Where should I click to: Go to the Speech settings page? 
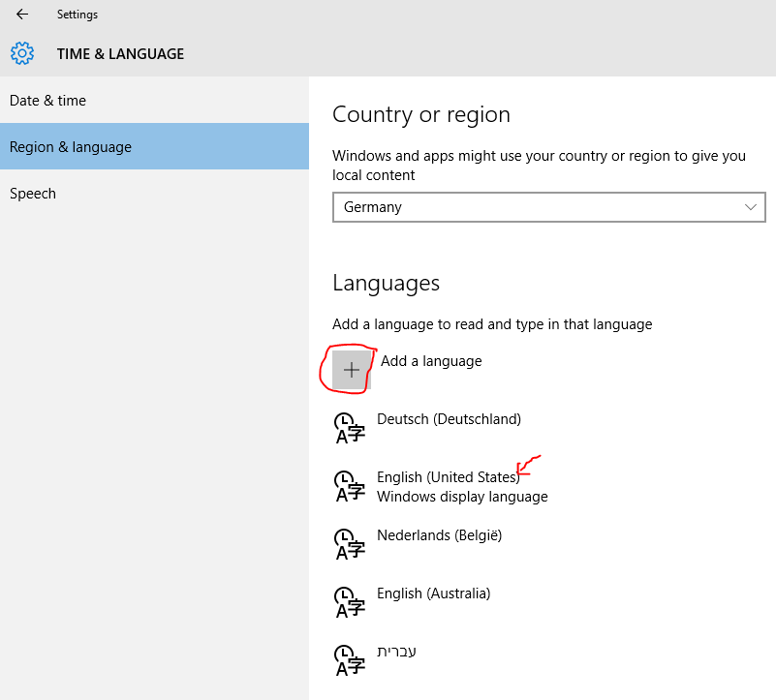33,194
